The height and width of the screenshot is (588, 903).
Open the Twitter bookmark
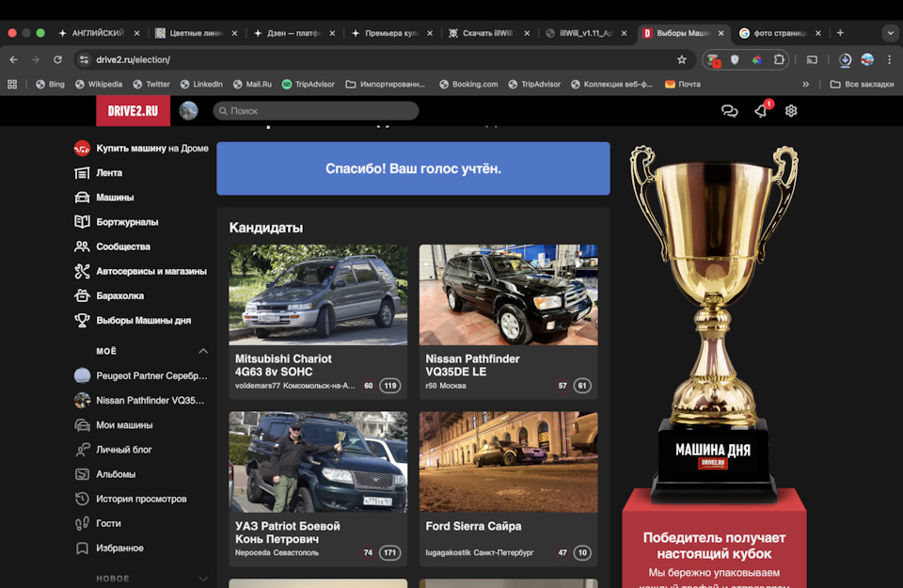click(x=151, y=84)
